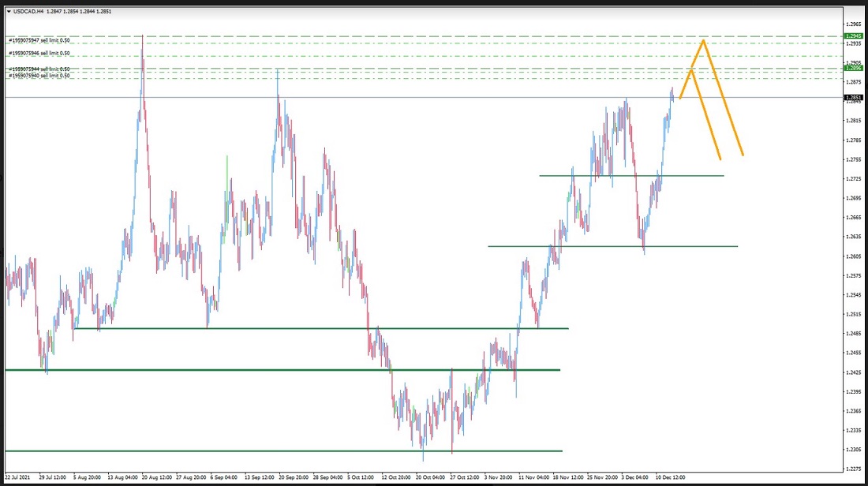868x486 pixels.
Task: Select the lower orange projection peak
Action: click(x=692, y=70)
